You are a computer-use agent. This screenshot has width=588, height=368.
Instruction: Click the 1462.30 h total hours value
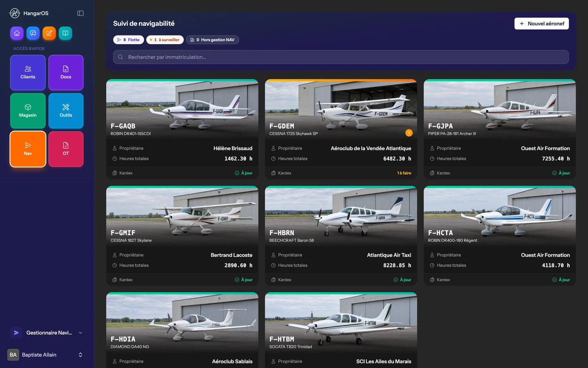pos(239,159)
